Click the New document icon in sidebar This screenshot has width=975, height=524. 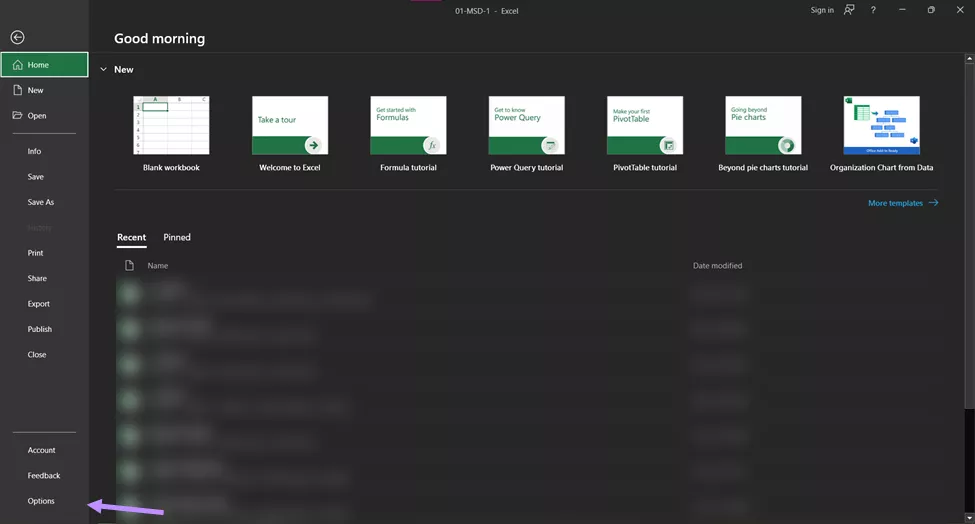pos(18,90)
